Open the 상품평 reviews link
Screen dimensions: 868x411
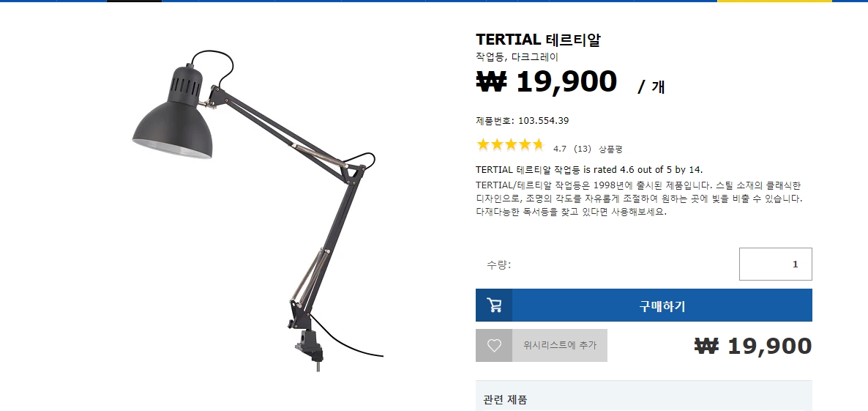[x=610, y=149]
